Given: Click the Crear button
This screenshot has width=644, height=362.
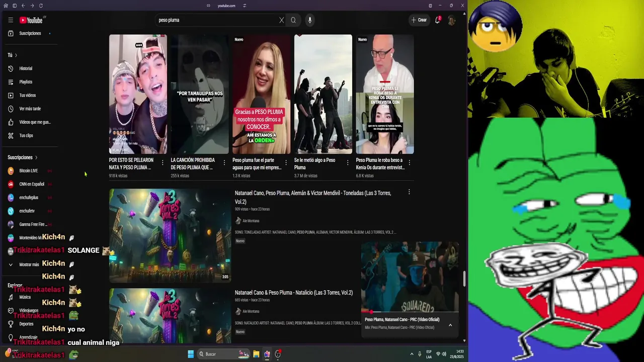Looking at the screenshot, I should tap(419, 20).
